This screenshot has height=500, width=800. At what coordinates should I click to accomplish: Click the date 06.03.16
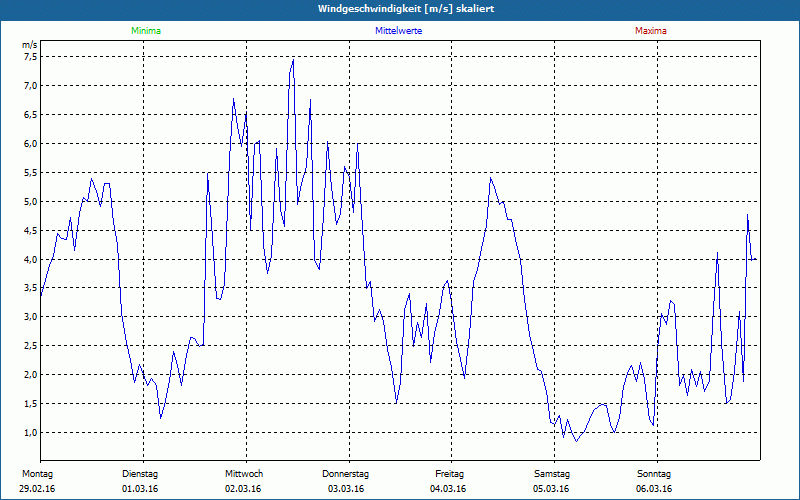click(654, 489)
